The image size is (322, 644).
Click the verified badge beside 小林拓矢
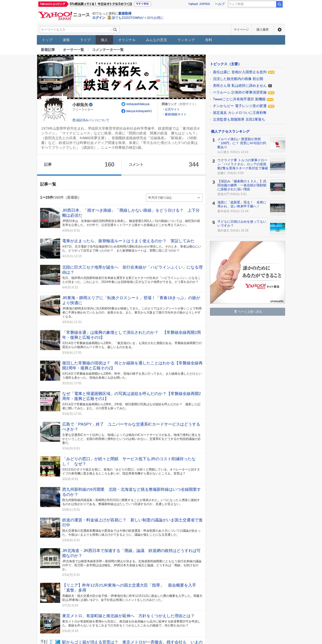91,105
